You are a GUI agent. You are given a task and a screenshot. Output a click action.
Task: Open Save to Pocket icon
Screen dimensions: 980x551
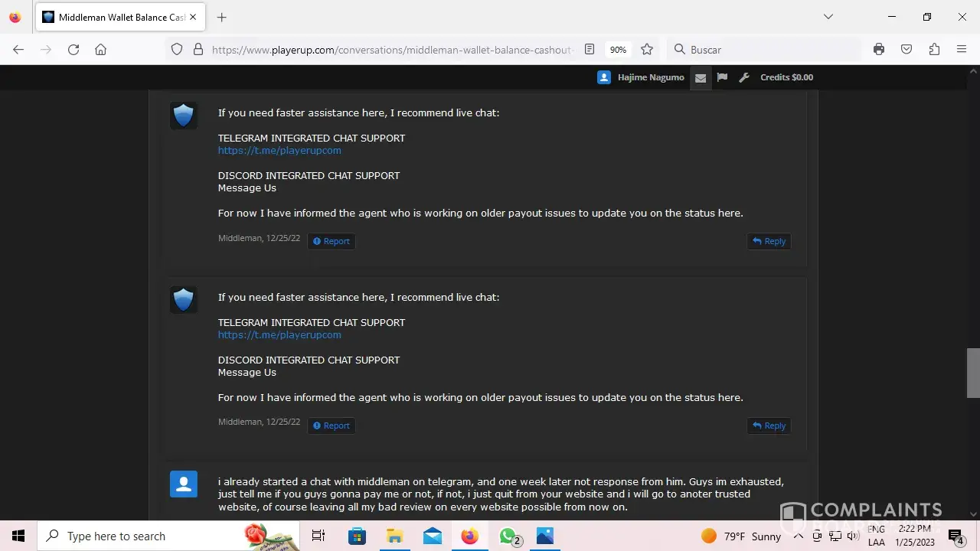906,50
